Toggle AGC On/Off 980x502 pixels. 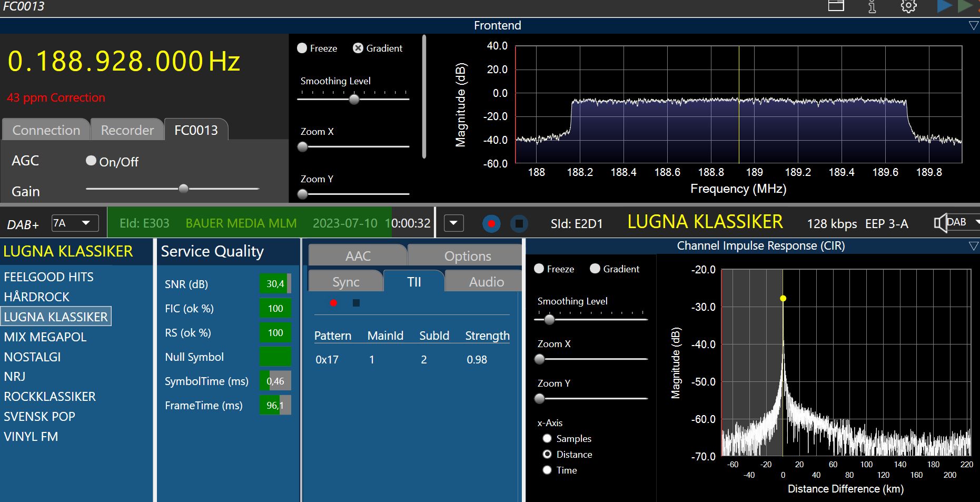[91, 161]
